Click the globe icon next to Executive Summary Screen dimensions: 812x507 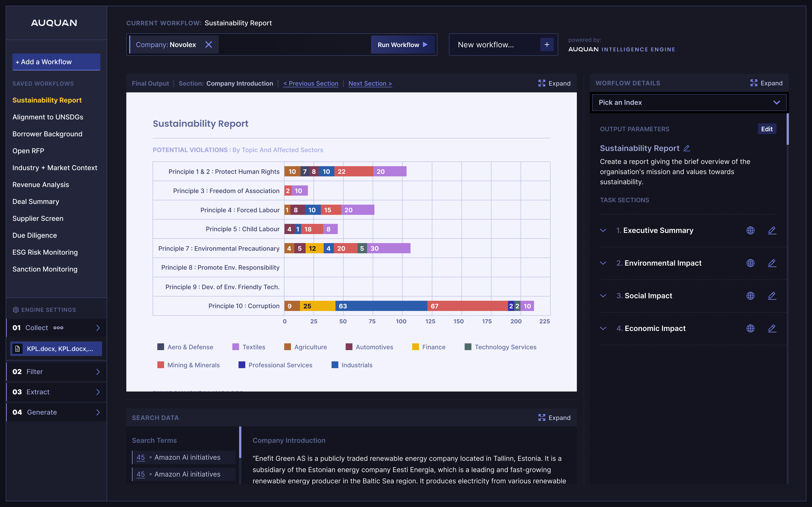[750, 230]
